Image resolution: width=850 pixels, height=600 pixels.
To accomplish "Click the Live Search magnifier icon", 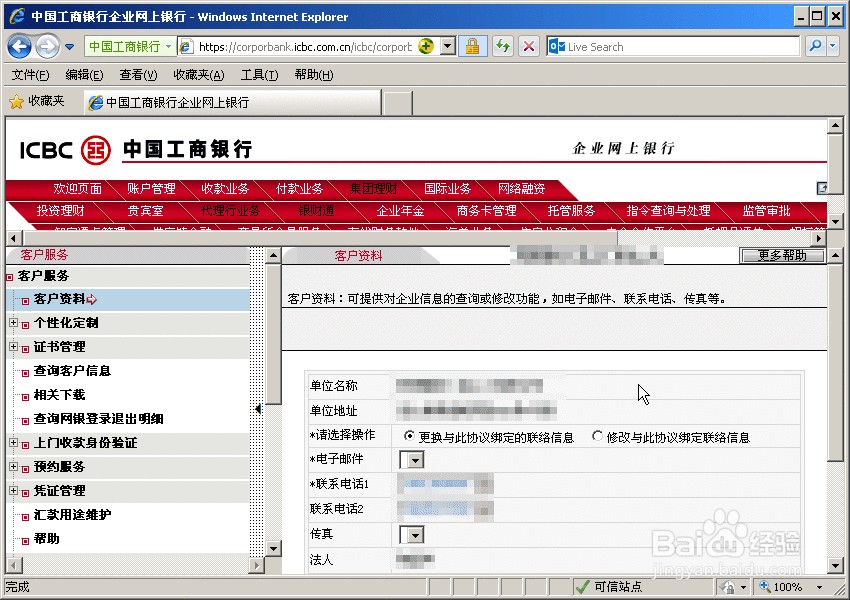I will coord(815,47).
